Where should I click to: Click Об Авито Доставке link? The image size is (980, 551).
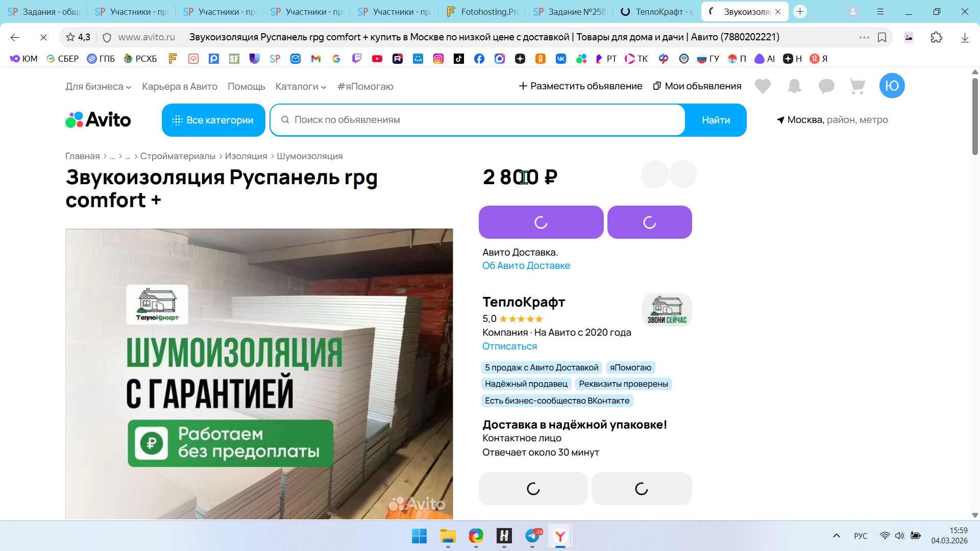[526, 266]
